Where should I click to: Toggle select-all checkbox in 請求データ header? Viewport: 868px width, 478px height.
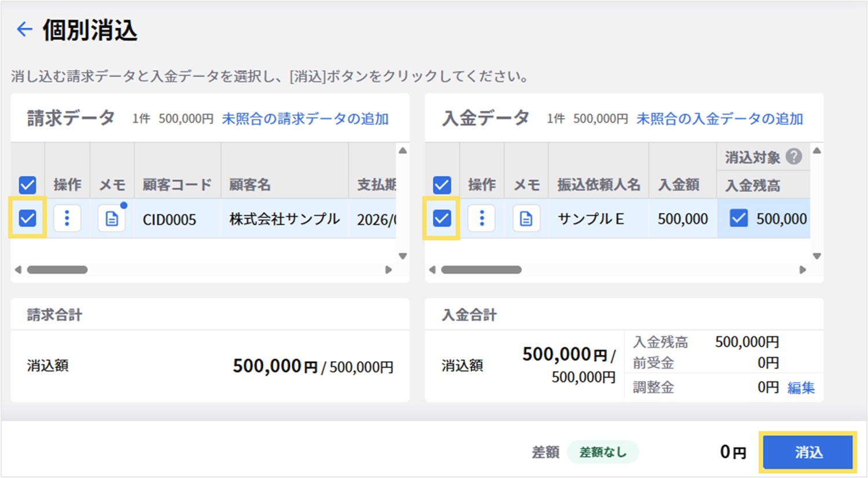[27, 185]
